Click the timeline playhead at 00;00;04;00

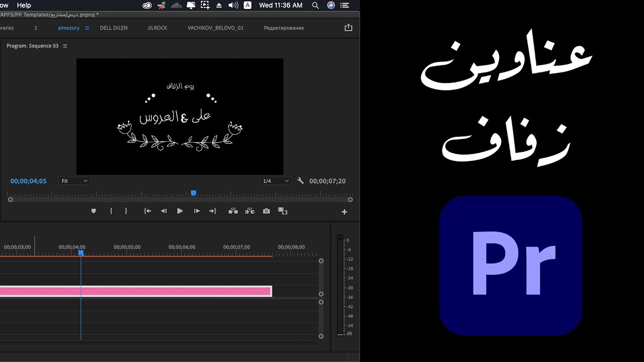pos(80,253)
